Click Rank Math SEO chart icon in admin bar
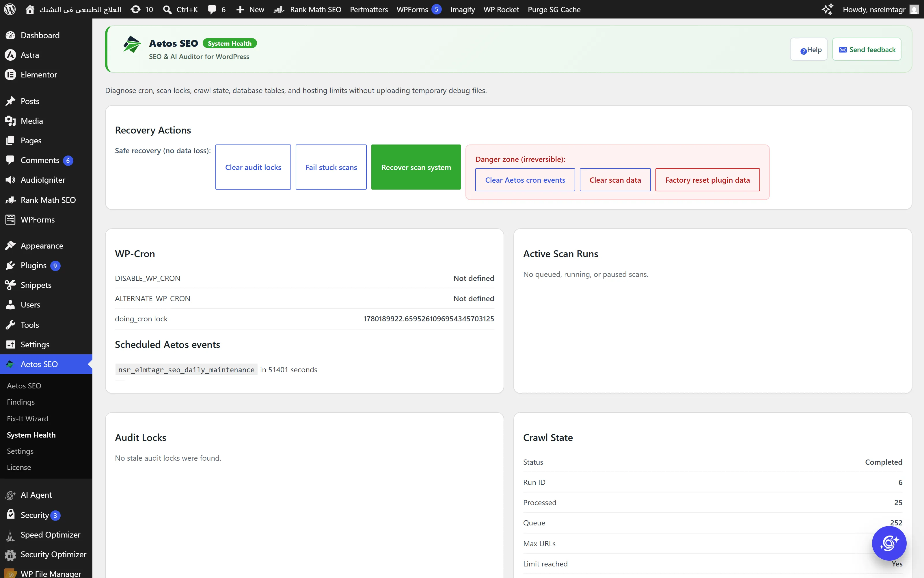 click(x=279, y=9)
